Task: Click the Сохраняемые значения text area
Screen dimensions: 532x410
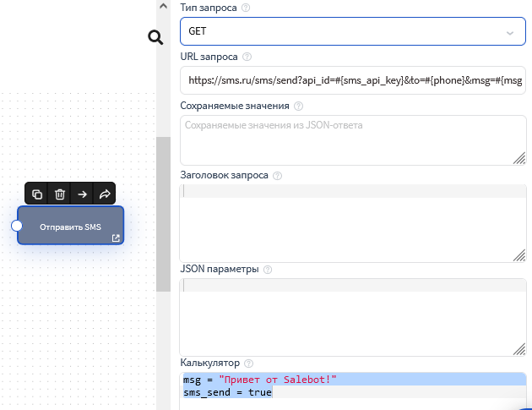Action: point(353,140)
